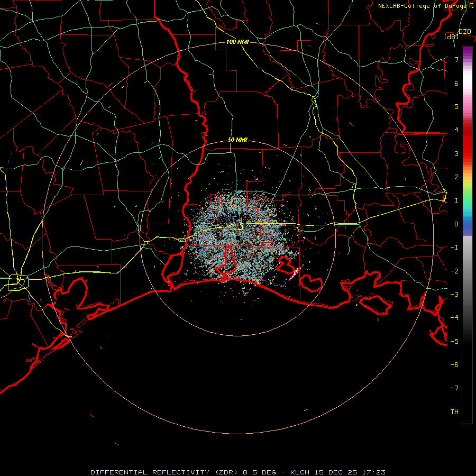Click the -7 value on the scale

pos(454,388)
